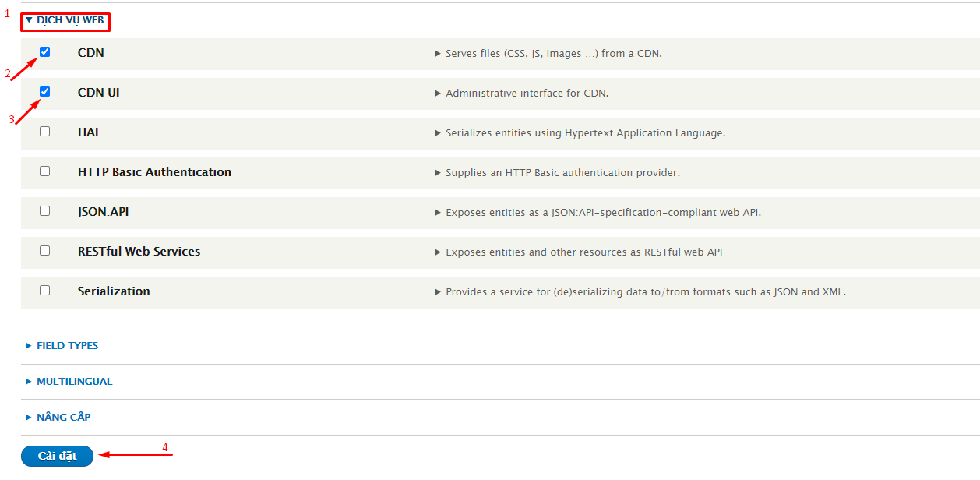
Task: Click the RESTful Web Services module label
Action: click(139, 252)
